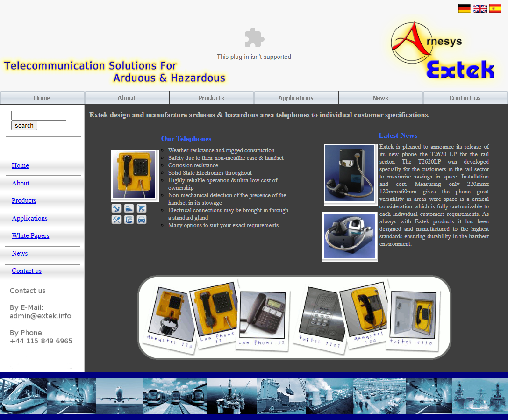The image size is (508, 420).
Task: Select the train rail sector icon
Action: click(x=129, y=208)
